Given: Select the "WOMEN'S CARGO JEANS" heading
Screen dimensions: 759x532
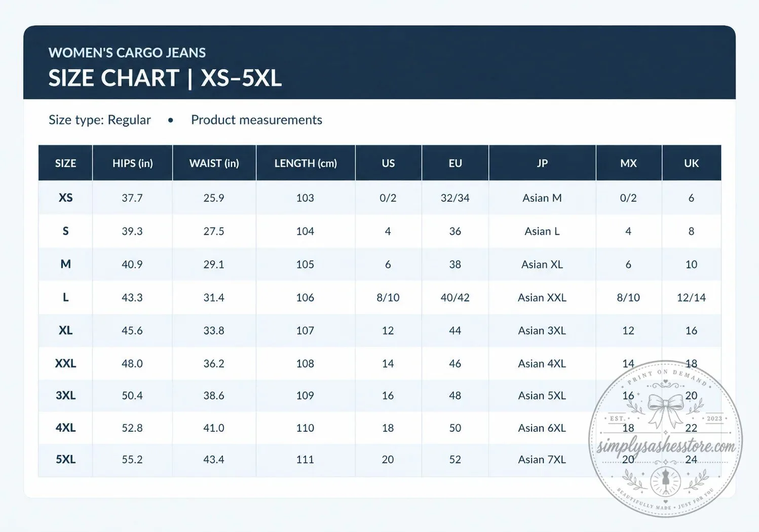Looking at the screenshot, I should 127,53.
